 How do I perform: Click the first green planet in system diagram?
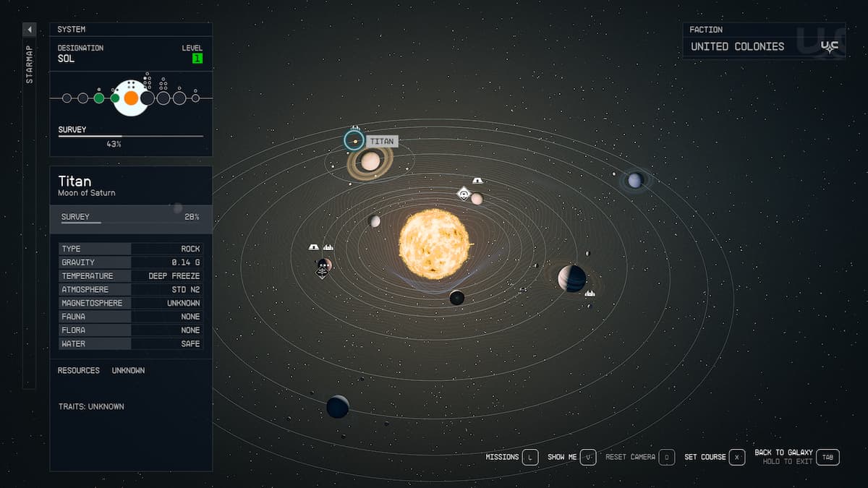click(99, 98)
